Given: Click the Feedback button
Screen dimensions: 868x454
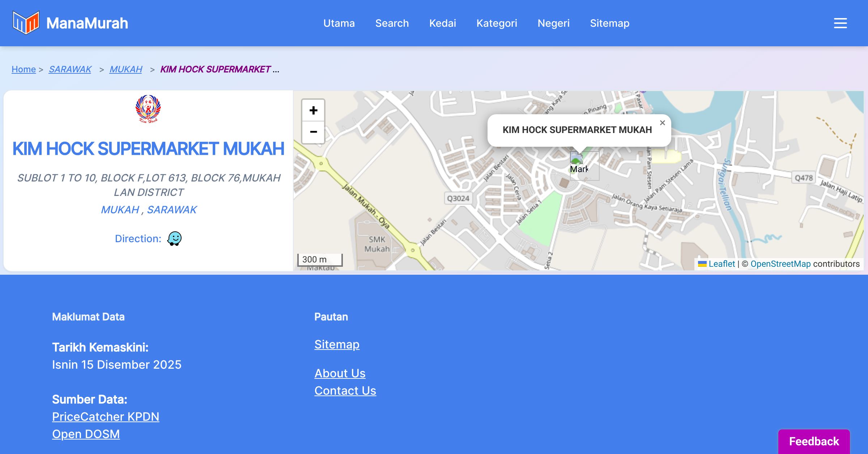Looking at the screenshot, I should pos(814,441).
